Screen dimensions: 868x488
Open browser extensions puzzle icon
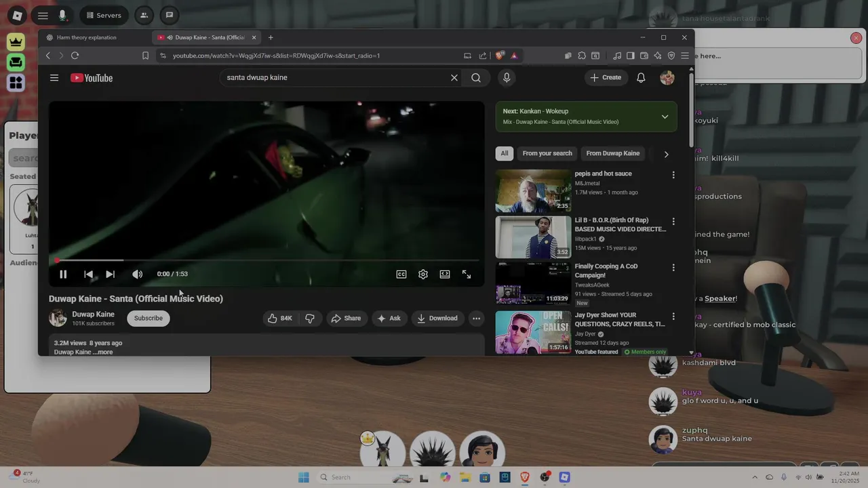tap(582, 56)
